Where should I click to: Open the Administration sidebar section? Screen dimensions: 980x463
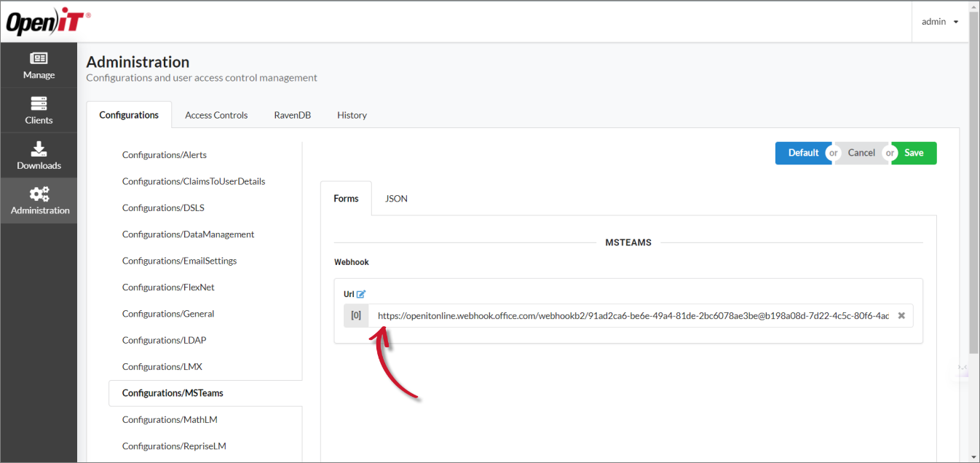click(x=39, y=201)
